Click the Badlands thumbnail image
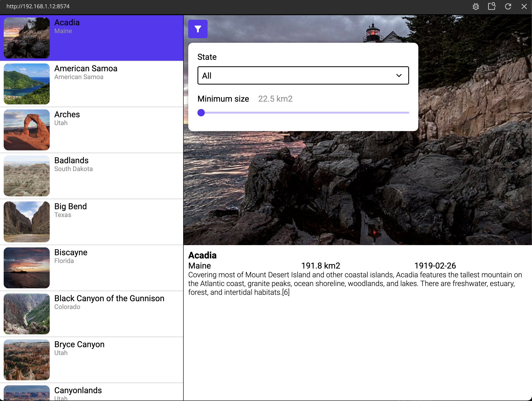The width and height of the screenshot is (532, 401). point(27,176)
